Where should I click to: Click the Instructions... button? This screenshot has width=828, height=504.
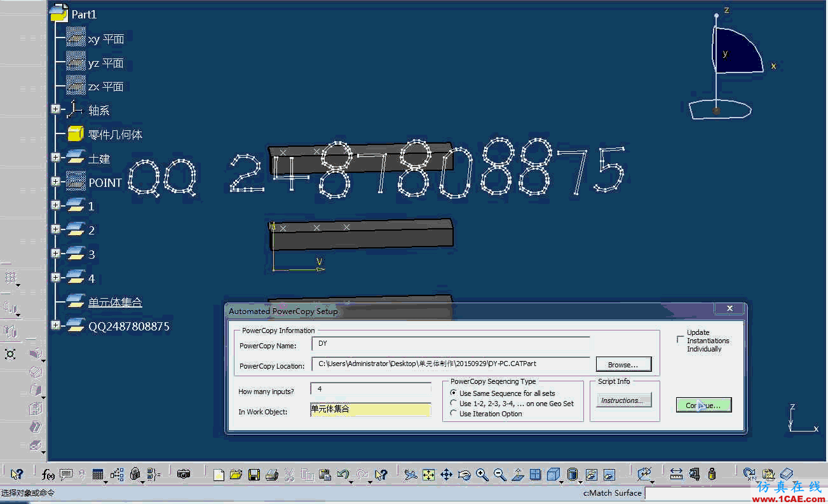(623, 400)
